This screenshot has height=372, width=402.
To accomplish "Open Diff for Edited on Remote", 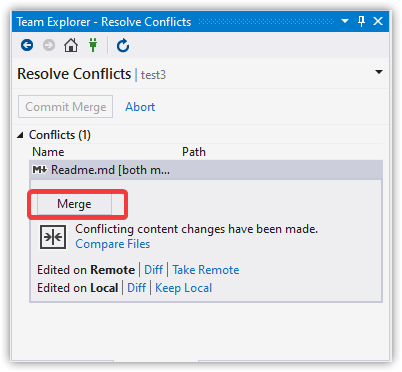I will coord(153,270).
